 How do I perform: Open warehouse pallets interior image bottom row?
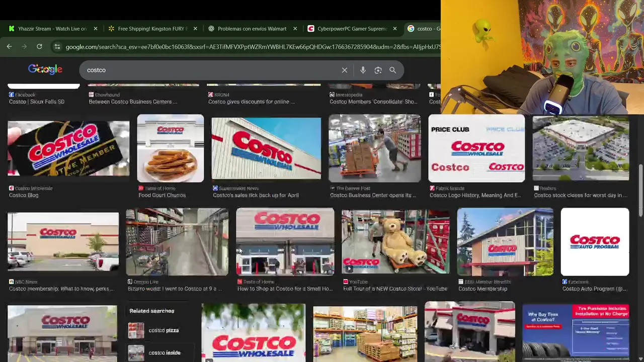pyautogui.click(x=365, y=333)
